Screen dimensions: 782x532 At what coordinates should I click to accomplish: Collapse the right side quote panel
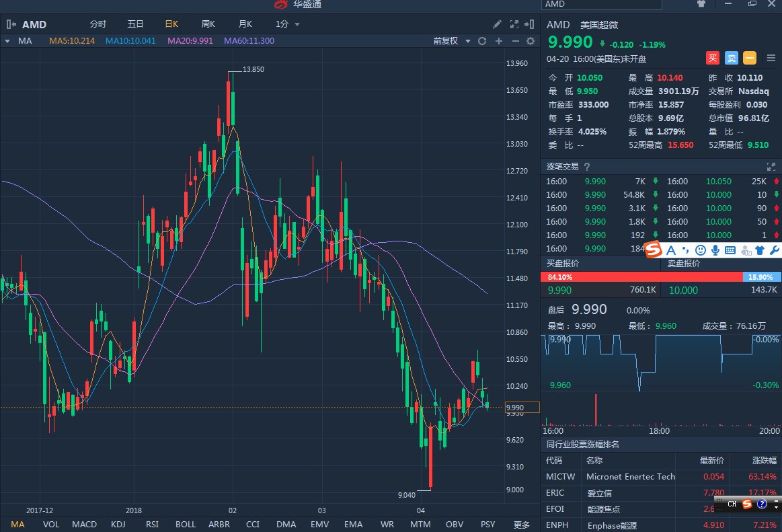click(x=531, y=24)
